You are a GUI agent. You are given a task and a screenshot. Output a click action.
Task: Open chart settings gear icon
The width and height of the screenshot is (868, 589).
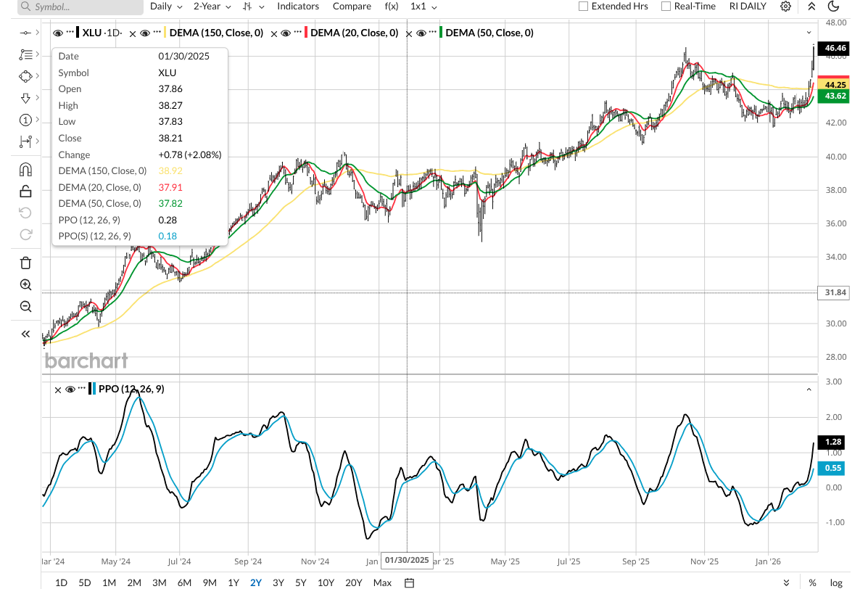pyautogui.click(x=785, y=7)
